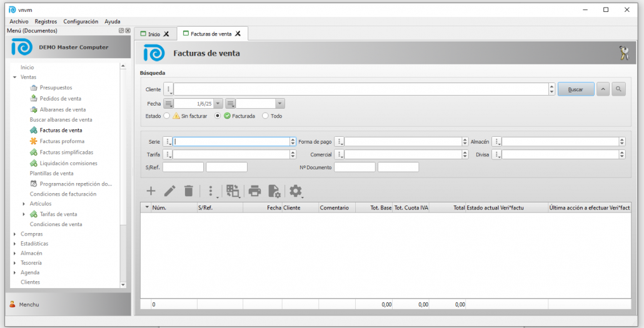Click the Cliente search input field
This screenshot has width=644, height=328.
360,89
